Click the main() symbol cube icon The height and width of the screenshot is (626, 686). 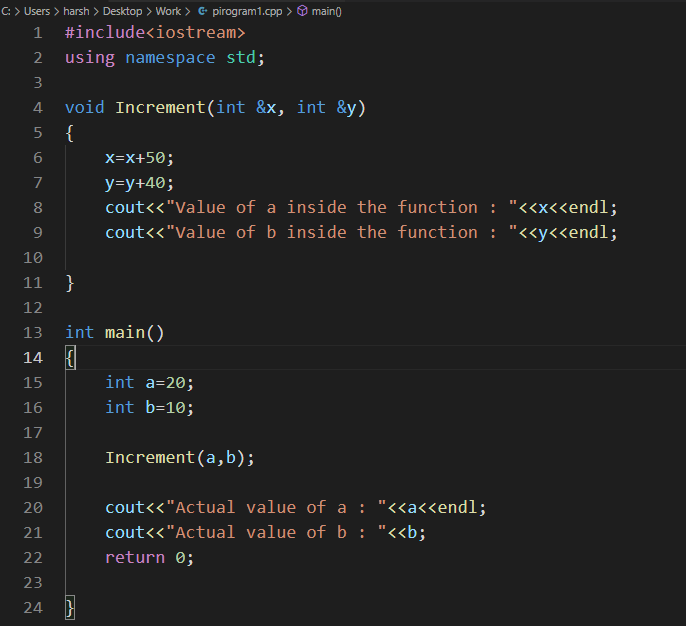pyautogui.click(x=302, y=11)
